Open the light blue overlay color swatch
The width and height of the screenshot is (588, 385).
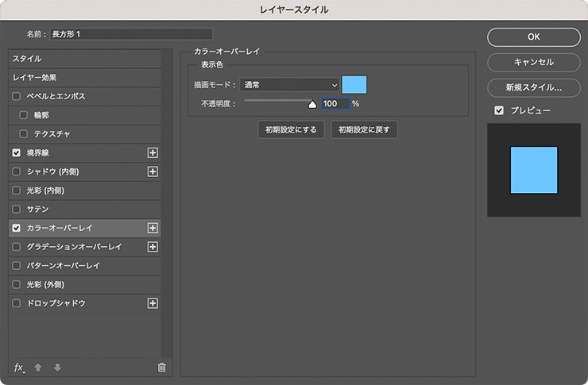[x=354, y=85]
